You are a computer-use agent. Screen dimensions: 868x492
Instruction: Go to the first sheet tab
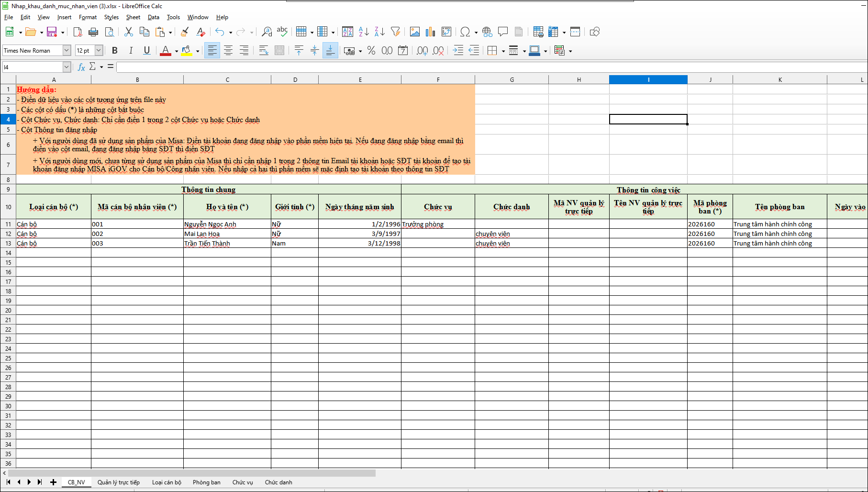point(8,482)
